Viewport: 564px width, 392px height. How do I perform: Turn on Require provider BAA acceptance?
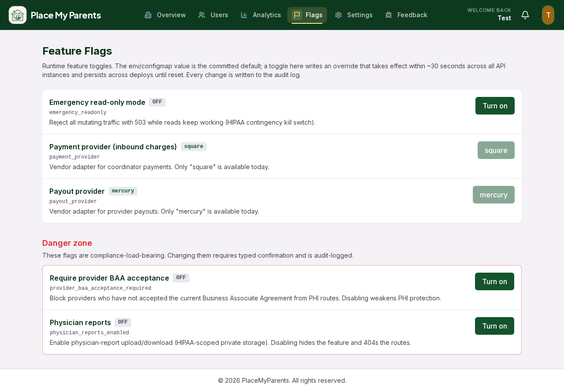pos(494,281)
